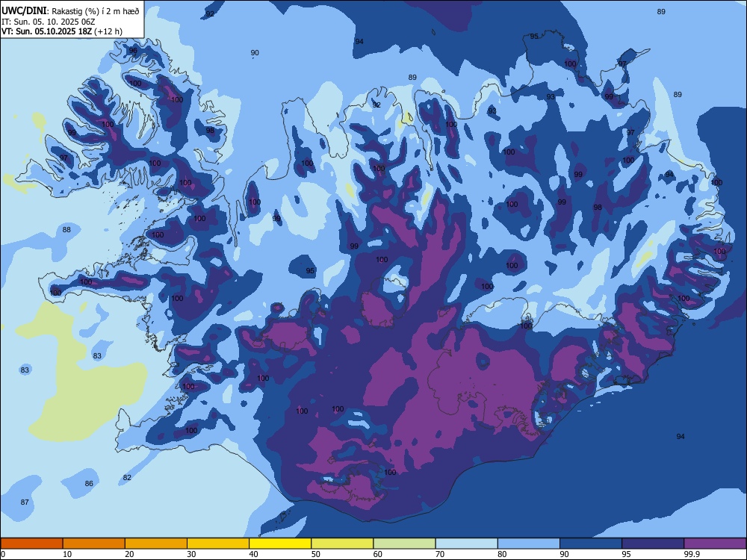
Task: Click the "20" legend tick label
Action: [x=129, y=554]
